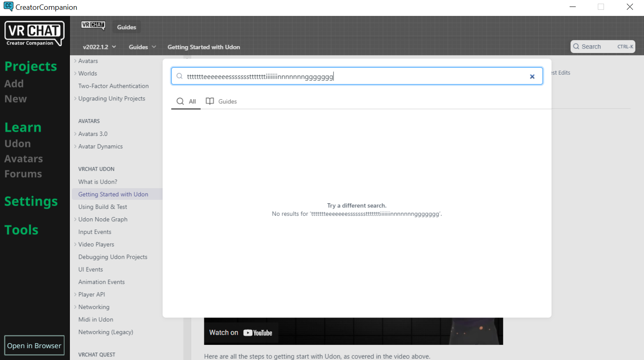Click the VRChat Creator Companion logo
This screenshot has height=360, width=644.
34,33
